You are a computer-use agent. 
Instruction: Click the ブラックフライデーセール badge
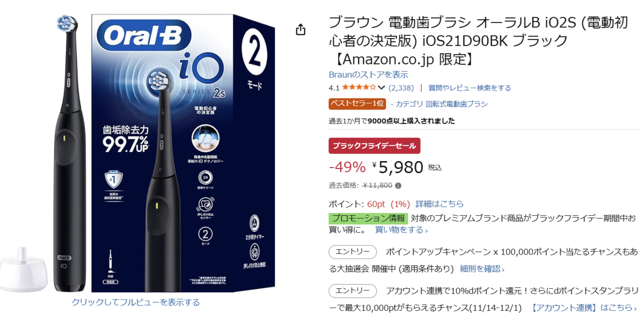[374, 145]
